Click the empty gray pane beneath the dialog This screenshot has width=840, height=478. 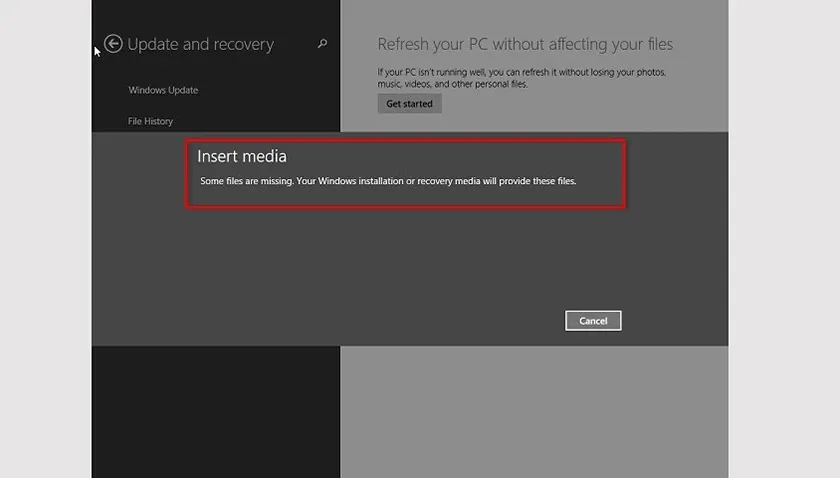pyautogui.click(x=534, y=412)
